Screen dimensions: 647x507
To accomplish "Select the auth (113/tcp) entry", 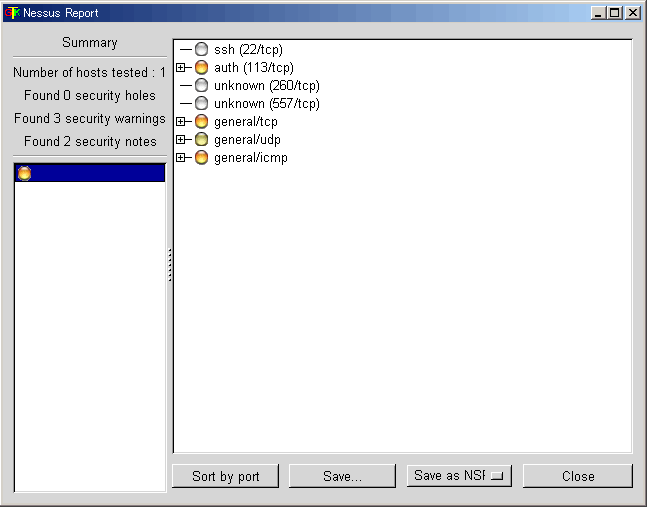I will tap(254, 67).
